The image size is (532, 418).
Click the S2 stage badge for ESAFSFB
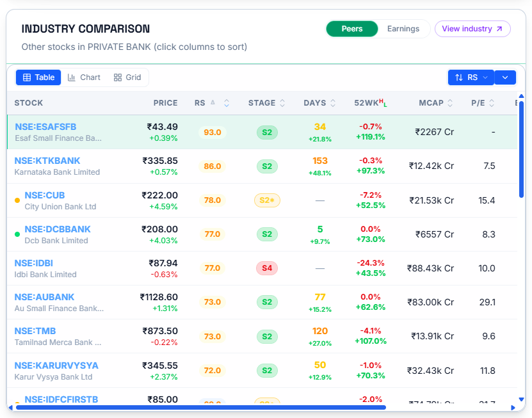[x=267, y=133]
